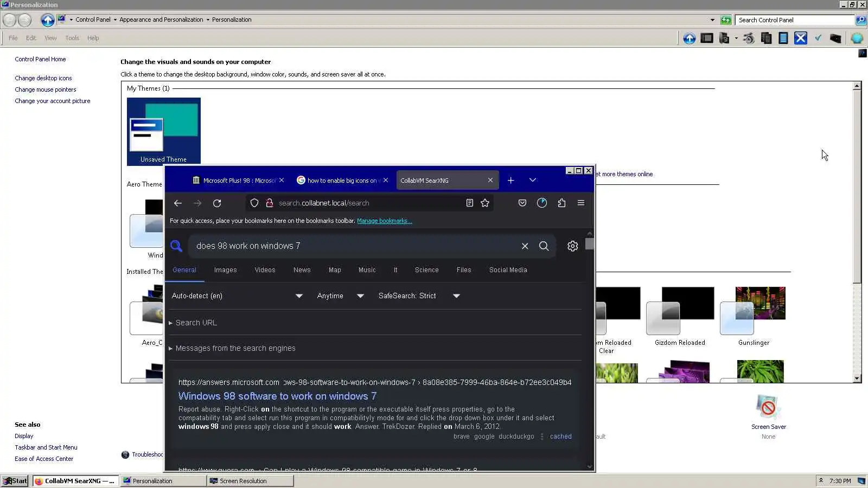Close the Microsoft Plus! 98 tab
868x488 pixels.
(282, 181)
